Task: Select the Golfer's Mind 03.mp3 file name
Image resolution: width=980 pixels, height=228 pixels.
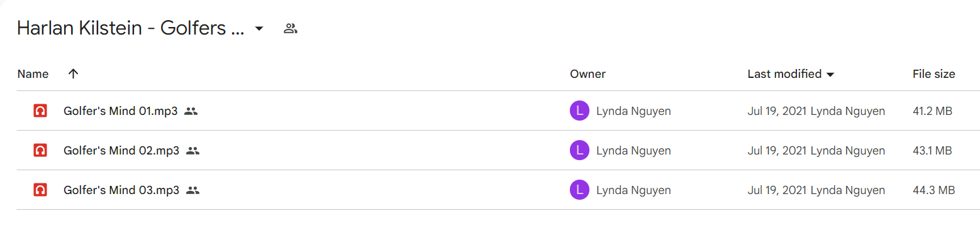Action: [121, 190]
